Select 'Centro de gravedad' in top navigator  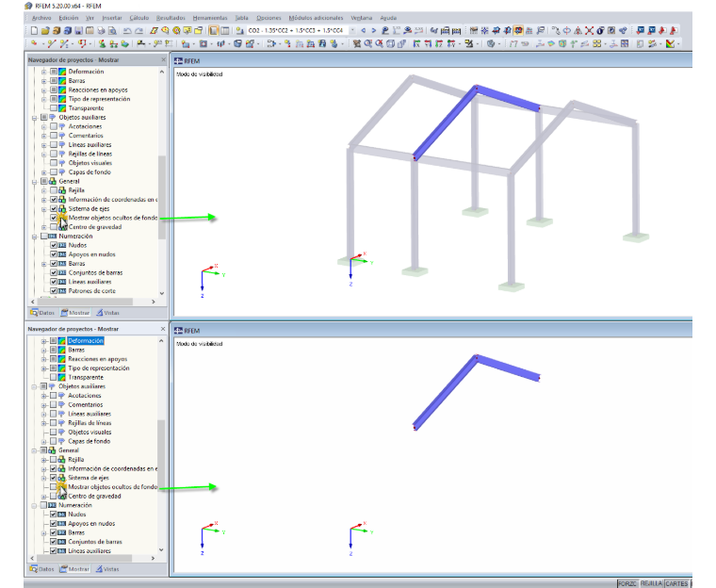tap(95, 227)
